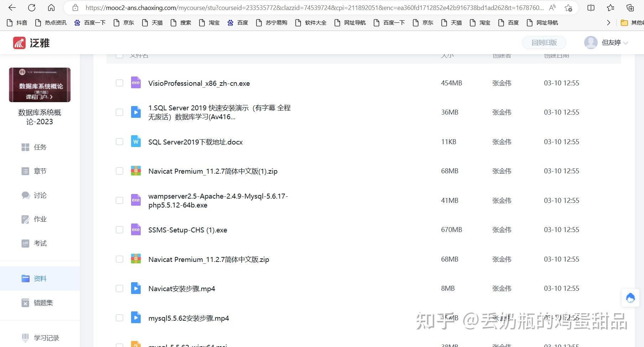Click the 回到旧版 button
Viewport: 644px width, 347px height.
click(544, 43)
